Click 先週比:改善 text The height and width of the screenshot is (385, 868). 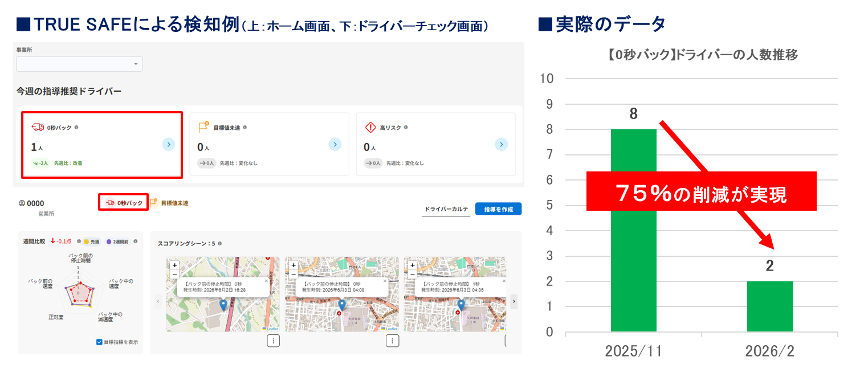click(x=68, y=163)
